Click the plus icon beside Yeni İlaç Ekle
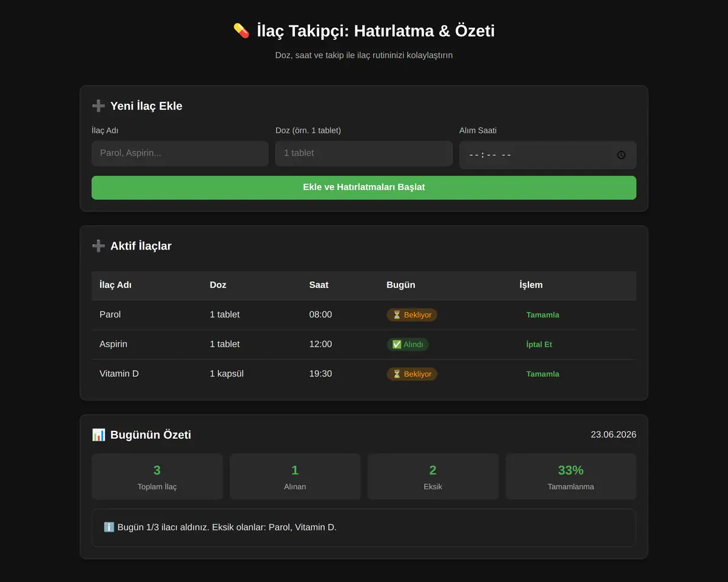 tap(98, 106)
